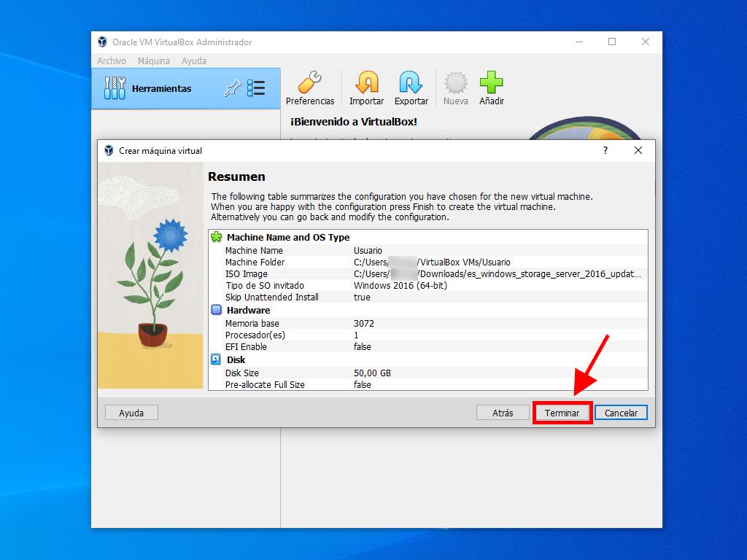Click Cancelar to abort the wizard
Viewport: 747px width, 560px height.
point(621,413)
